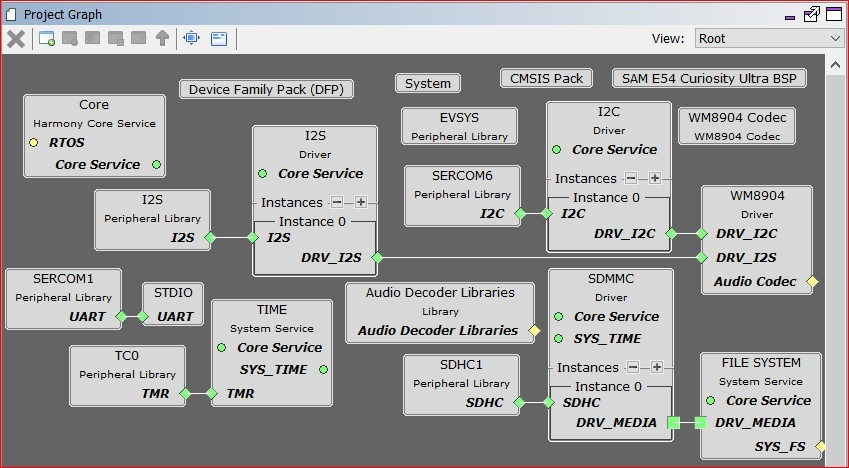This screenshot has width=849, height=468.
Task: Open the View dropdown showing Root
Action: [x=768, y=38]
